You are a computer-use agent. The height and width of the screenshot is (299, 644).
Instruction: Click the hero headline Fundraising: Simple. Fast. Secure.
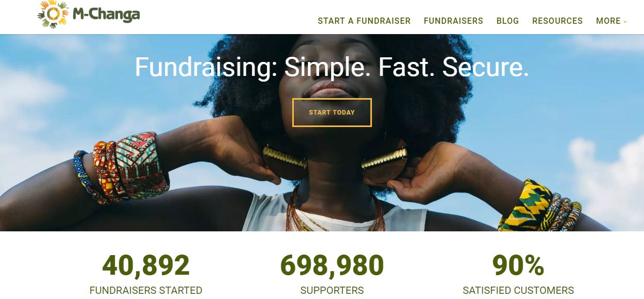click(x=332, y=67)
